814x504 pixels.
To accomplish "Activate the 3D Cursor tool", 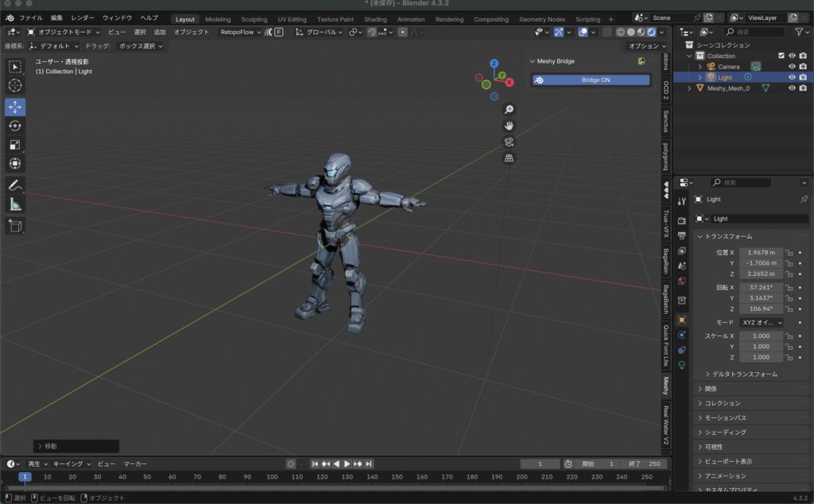I will (x=15, y=86).
